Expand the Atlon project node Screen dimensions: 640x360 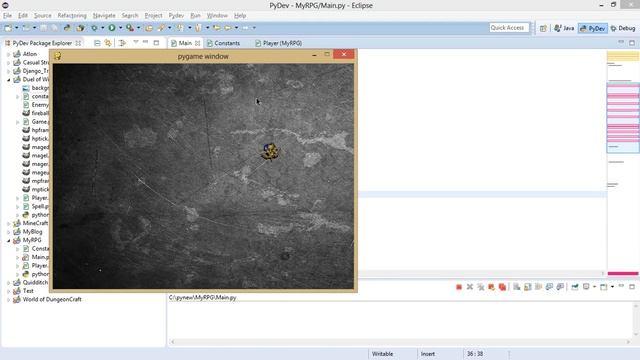[9, 54]
